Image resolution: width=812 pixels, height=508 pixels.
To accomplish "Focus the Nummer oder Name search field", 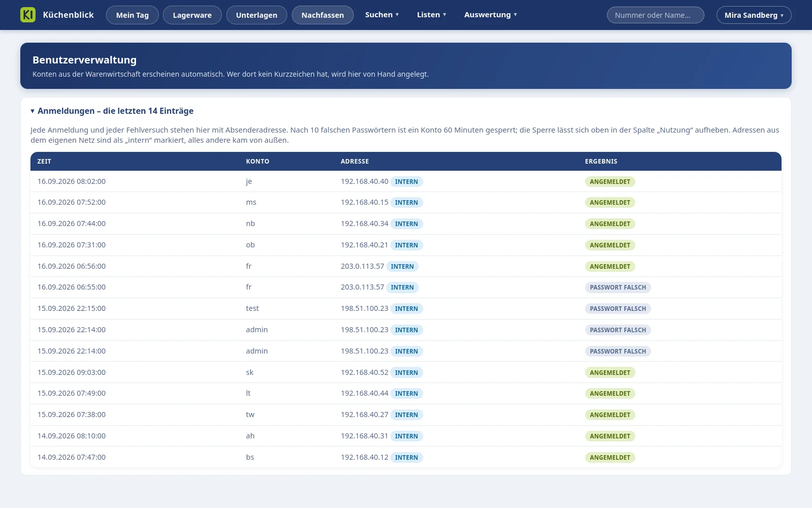I will [656, 15].
